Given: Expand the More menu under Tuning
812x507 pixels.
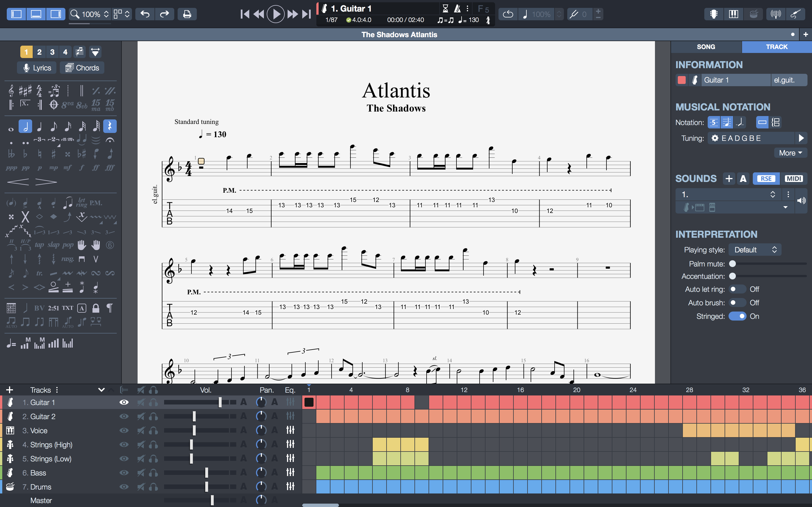Looking at the screenshot, I should [790, 153].
